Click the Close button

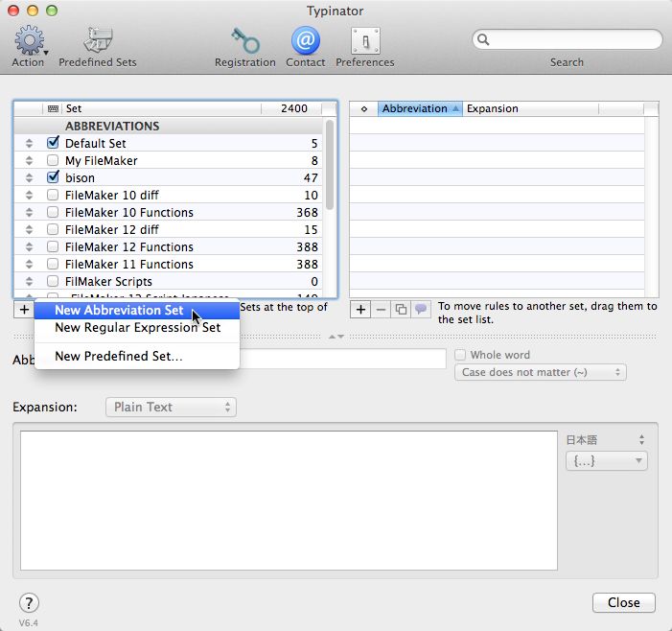tap(623, 602)
